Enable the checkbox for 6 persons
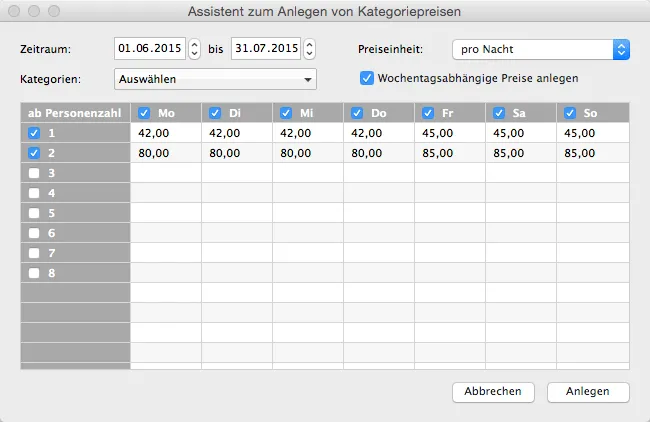The image size is (650, 422). point(34,233)
